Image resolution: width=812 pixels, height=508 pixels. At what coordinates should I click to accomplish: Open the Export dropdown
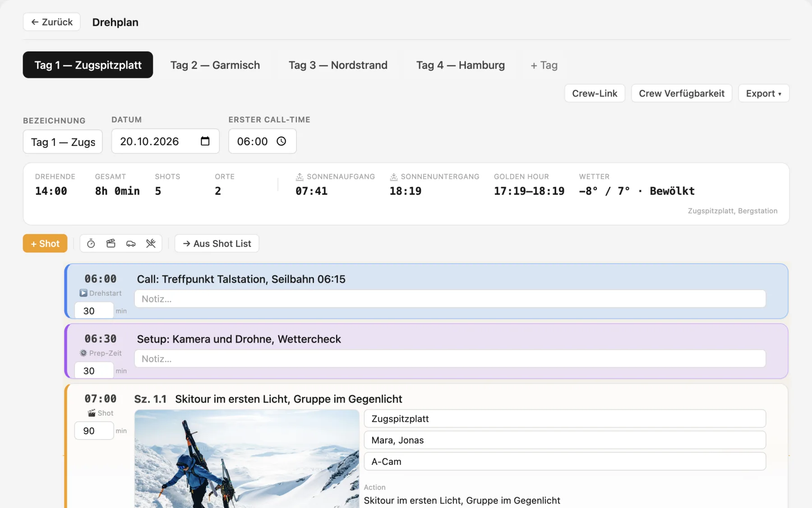764,93
